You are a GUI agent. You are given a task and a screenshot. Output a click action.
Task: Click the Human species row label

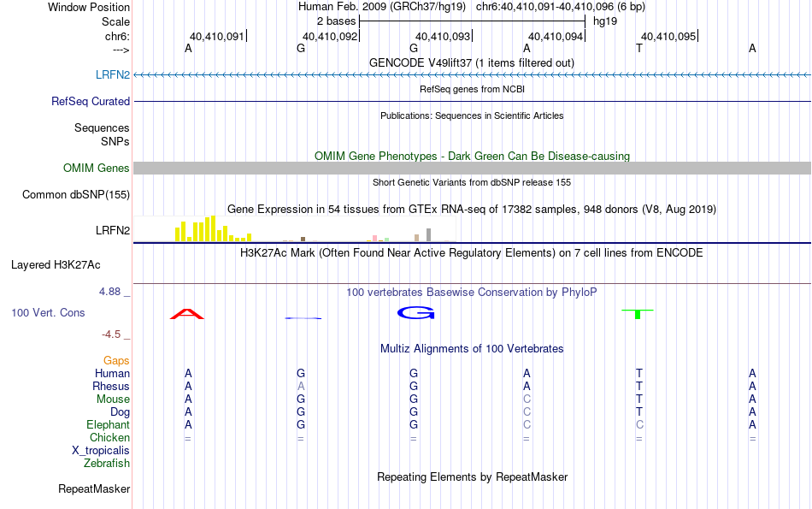tap(112, 373)
